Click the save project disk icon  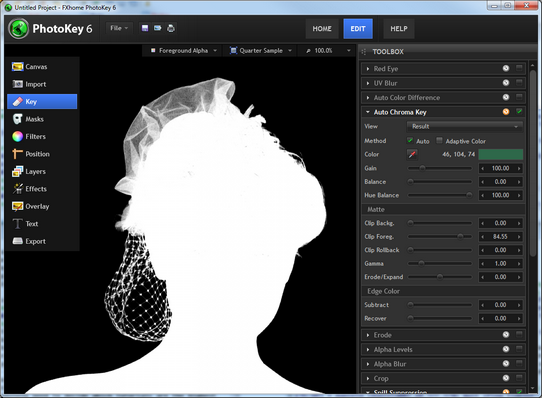point(145,28)
